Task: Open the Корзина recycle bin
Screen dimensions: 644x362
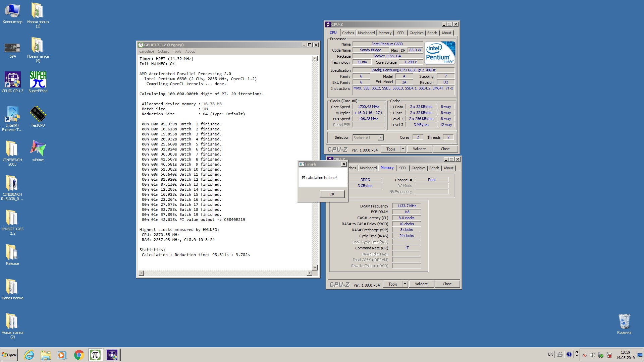Action: (x=624, y=324)
